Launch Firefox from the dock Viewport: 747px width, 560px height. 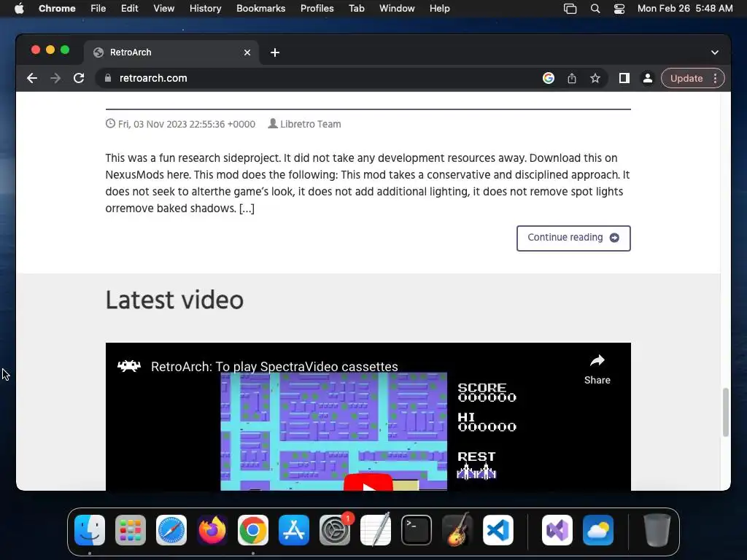tap(212, 530)
